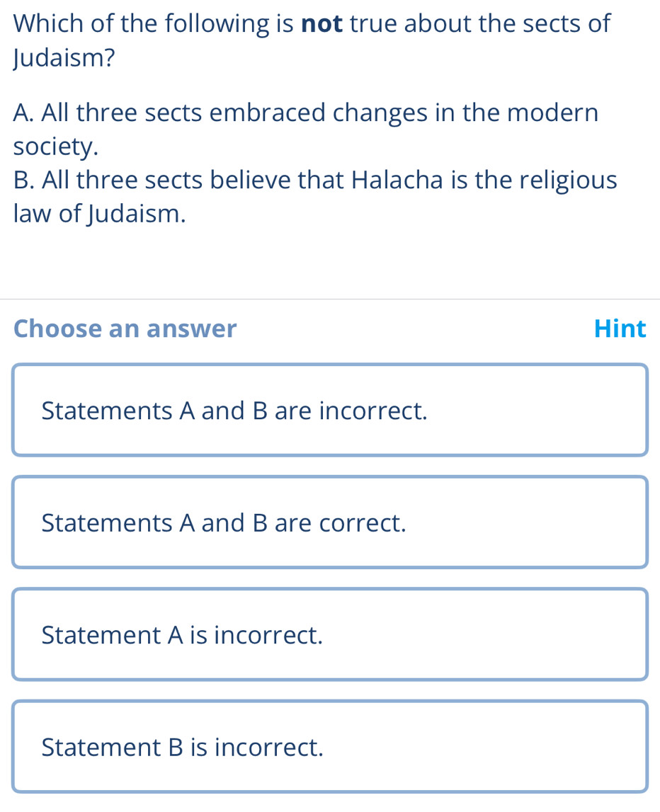660x812 pixels.
Task: Select "Statement B is incorrect." answer box
Action: coord(330,746)
